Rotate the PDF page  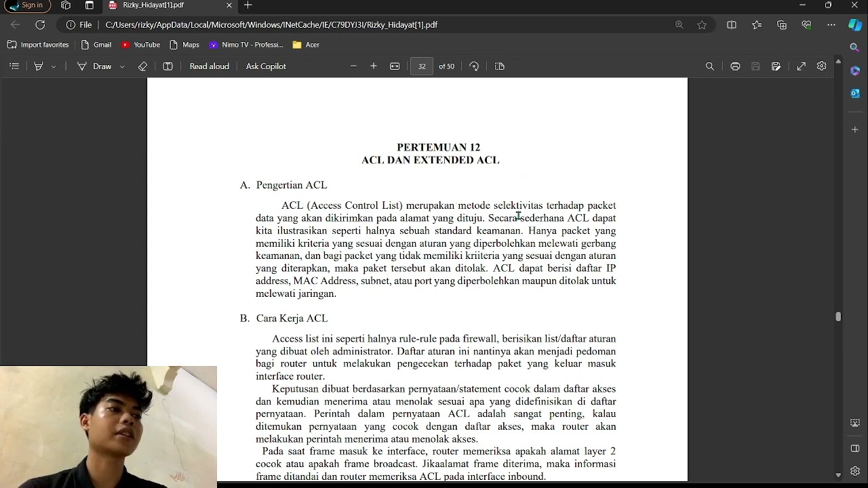click(474, 66)
